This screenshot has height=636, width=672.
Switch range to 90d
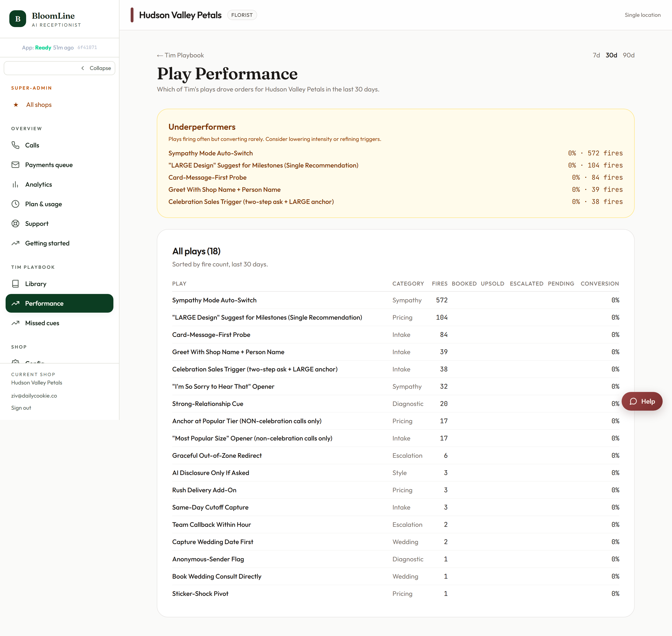(629, 55)
